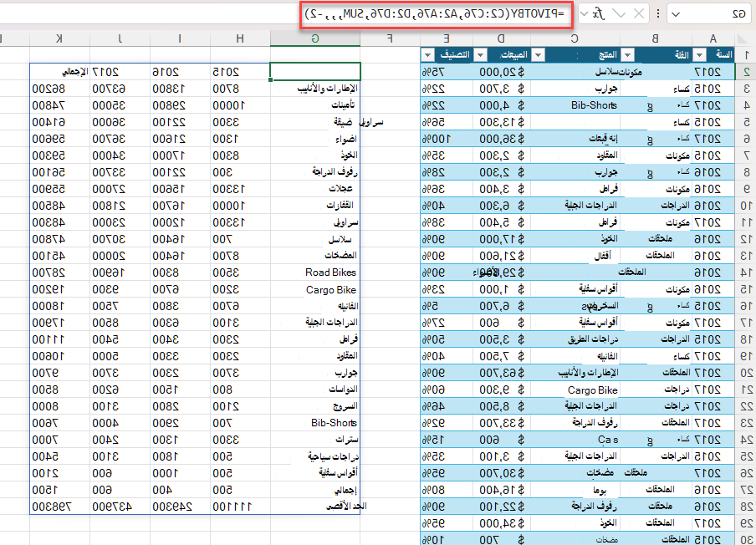Click the اضواء row label in column G
This screenshot has height=545, width=756.
tap(346, 139)
